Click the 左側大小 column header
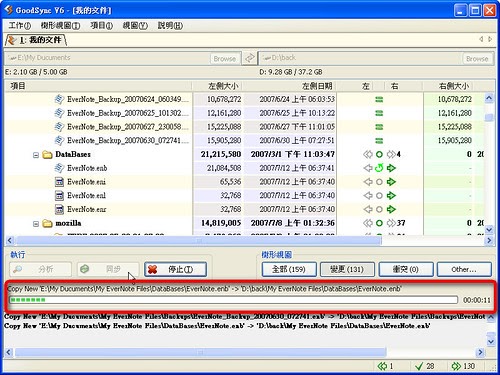500x375 pixels. [217, 86]
